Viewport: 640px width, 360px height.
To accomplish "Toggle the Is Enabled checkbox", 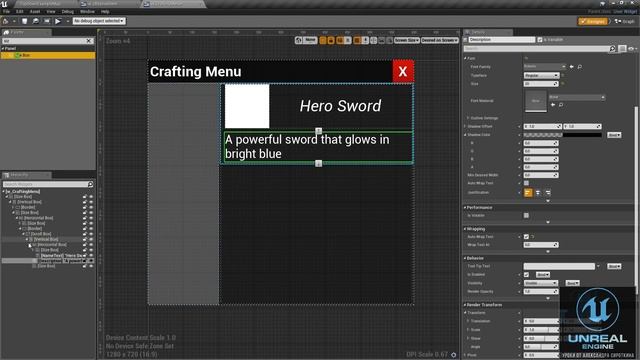I will 526,275.
